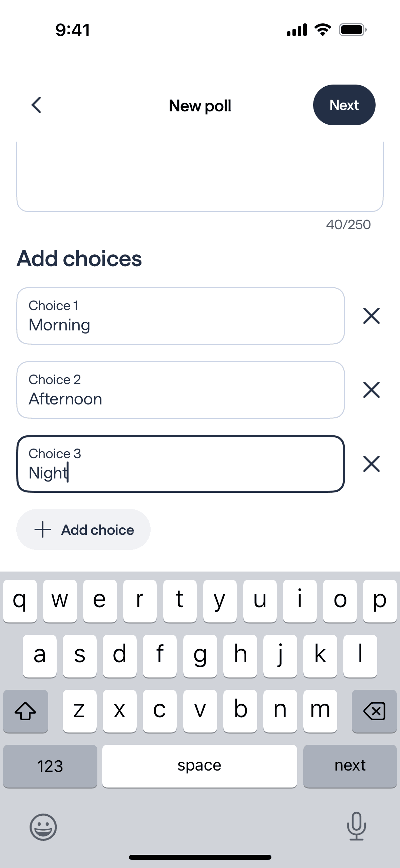Select the Choice 2 Afternoon field
The width and height of the screenshot is (400, 868).
pyautogui.click(x=180, y=390)
